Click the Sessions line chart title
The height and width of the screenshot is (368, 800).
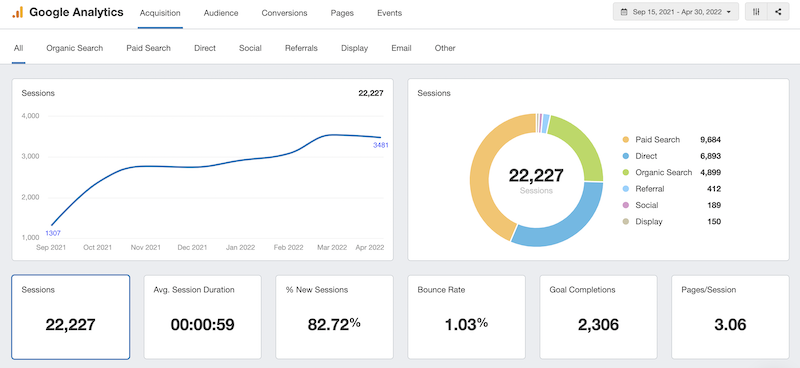38,93
